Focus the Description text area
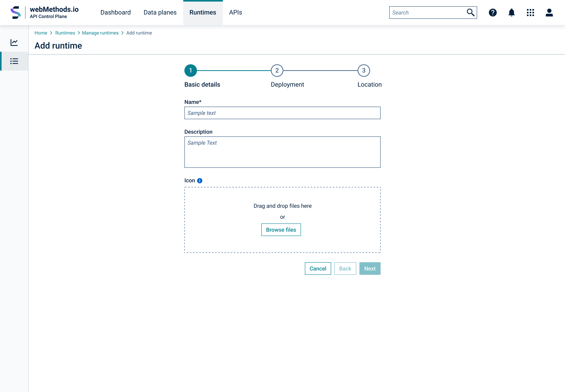The image size is (565, 392). [x=282, y=152]
